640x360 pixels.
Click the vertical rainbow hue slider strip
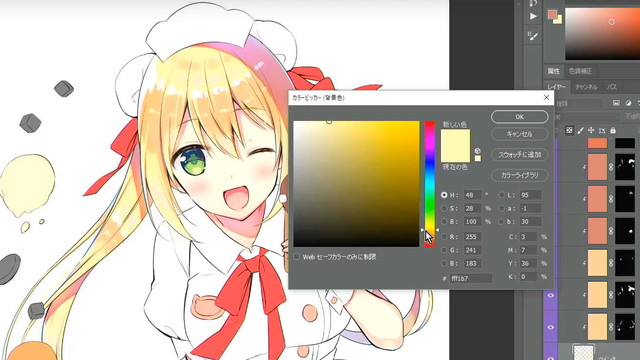point(430,184)
